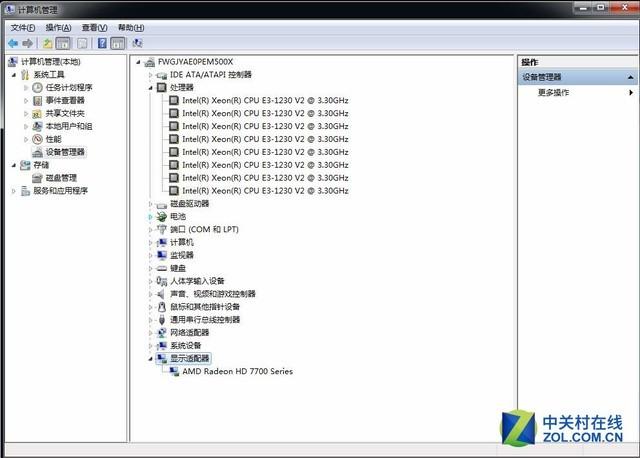The image size is (640, 458).
Task: Open the 文件(F) menu
Action: [23, 27]
